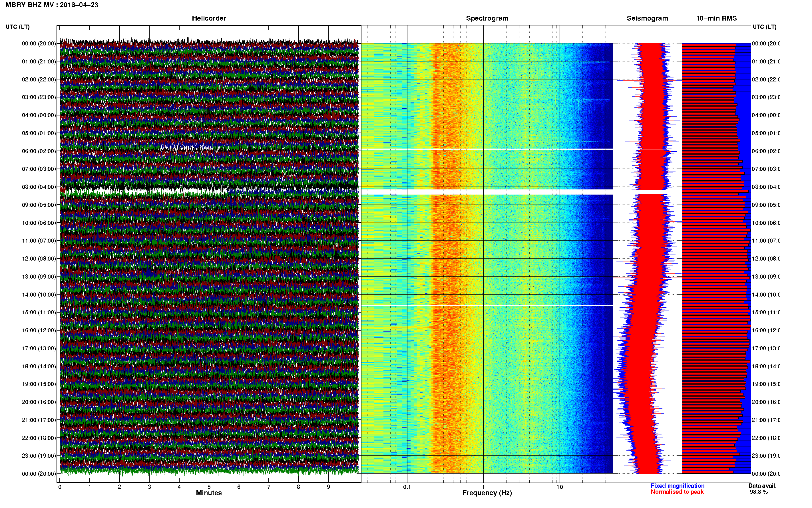Select left time label '19:00 (15:00)'

[x=39, y=384]
